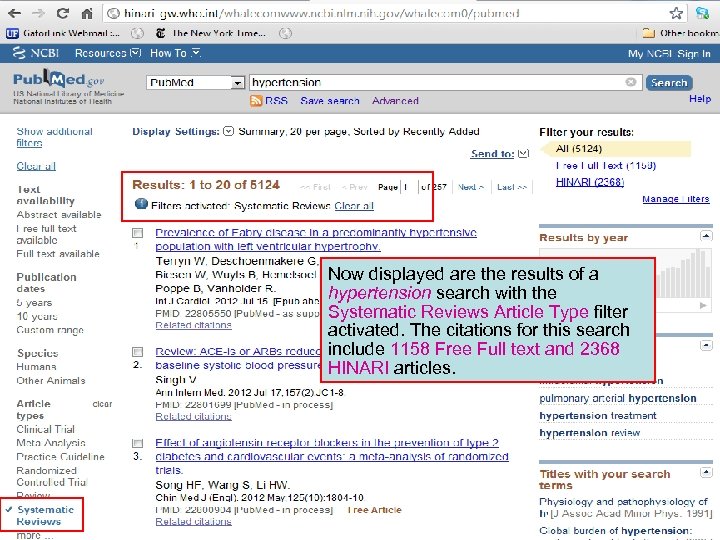This screenshot has height=540, width=720.
Task: Open Gatorlink Webmail bookmark
Action: click(x=63, y=33)
